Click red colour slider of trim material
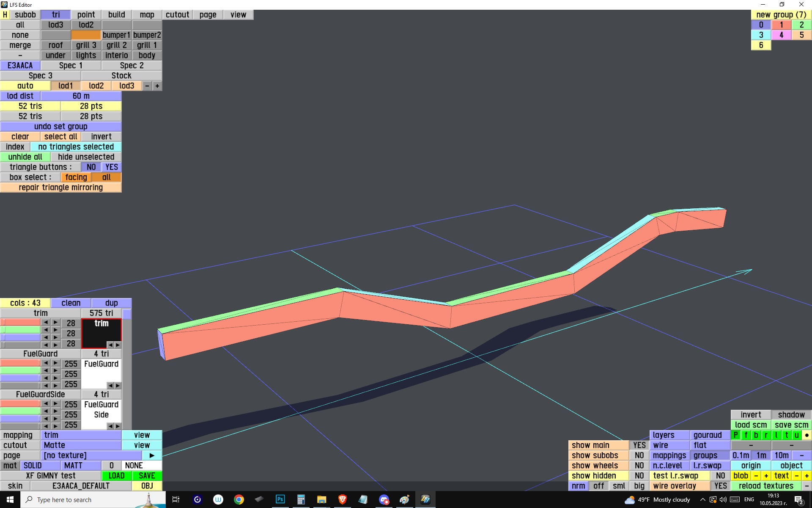 point(20,323)
